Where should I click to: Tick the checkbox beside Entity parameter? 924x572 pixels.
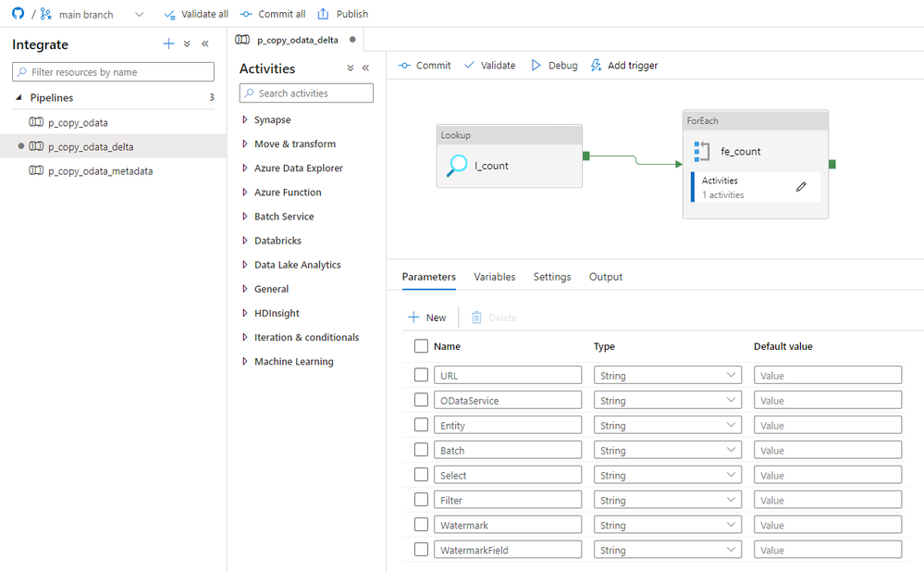(421, 425)
